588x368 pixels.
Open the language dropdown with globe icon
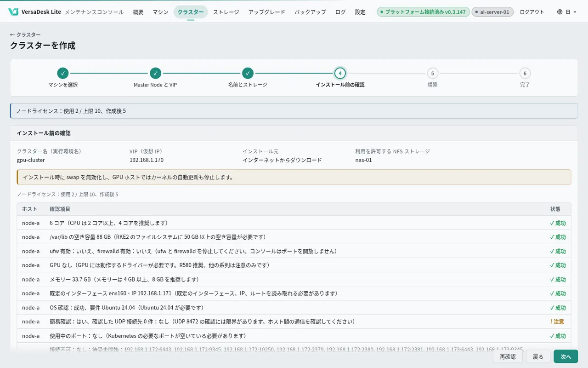(567, 12)
